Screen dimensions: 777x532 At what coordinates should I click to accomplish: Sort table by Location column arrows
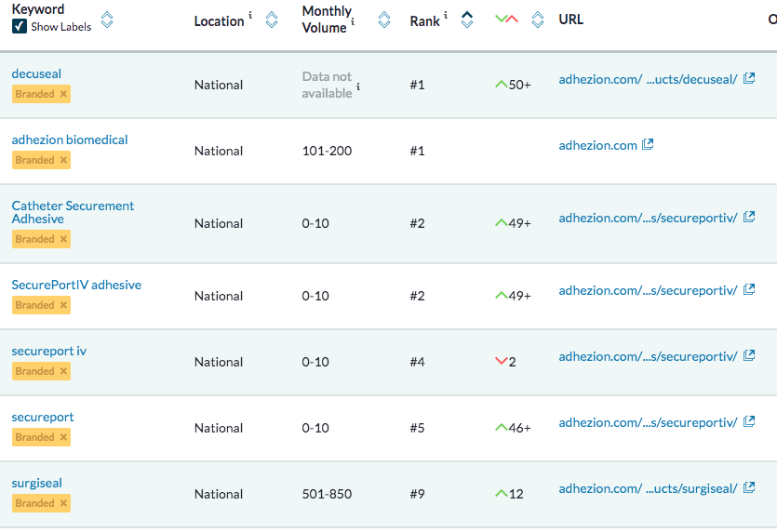[x=272, y=20]
